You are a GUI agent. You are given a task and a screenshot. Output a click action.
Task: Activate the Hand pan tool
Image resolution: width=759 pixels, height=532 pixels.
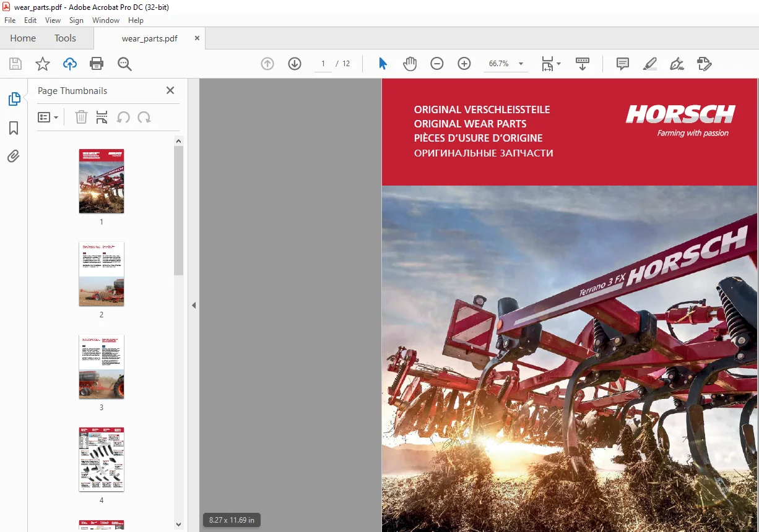click(410, 64)
